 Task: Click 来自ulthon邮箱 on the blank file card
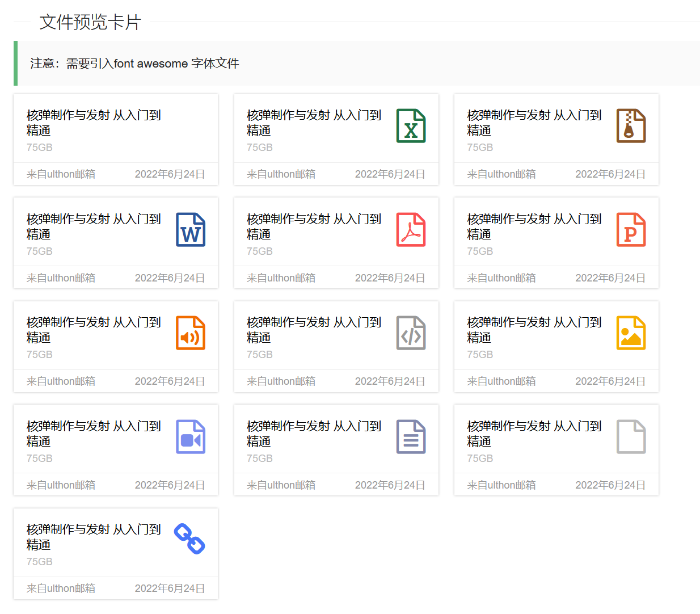click(x=501, y=485)
